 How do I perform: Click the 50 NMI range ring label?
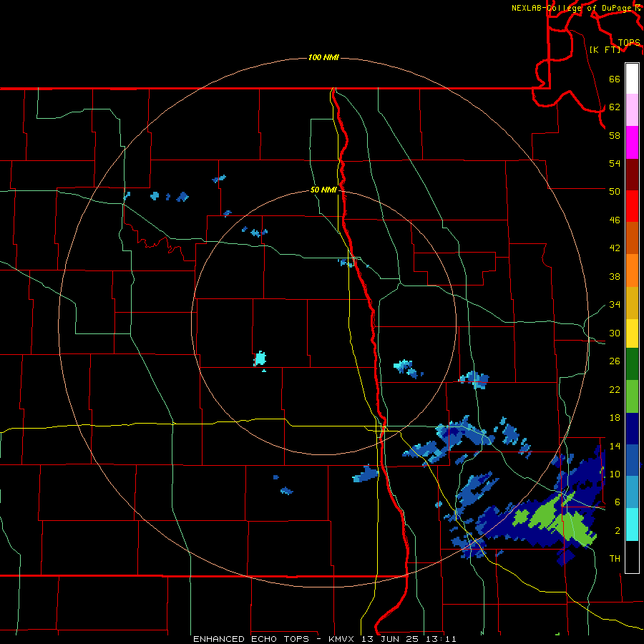323,190
